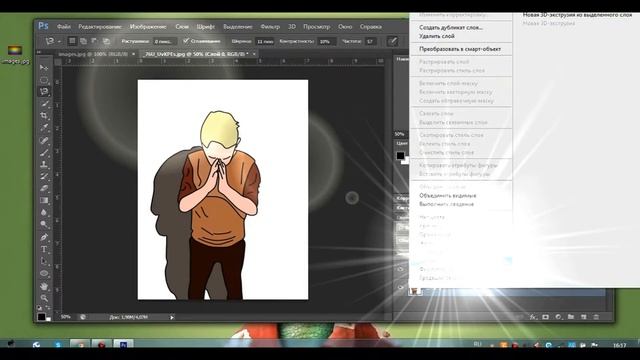
Task: Open the Слои menu
Action: (x=182, y=27)
